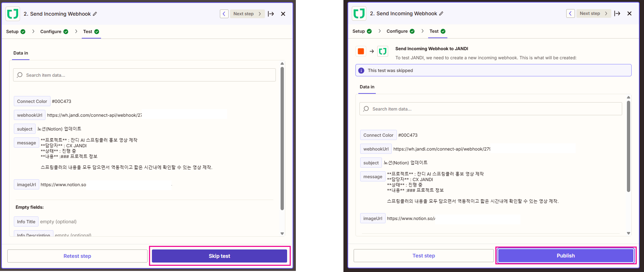The height and width of the screenshot is (272, 644).
Task: Click scroll-down arrow in left data list
Action: 282,233
